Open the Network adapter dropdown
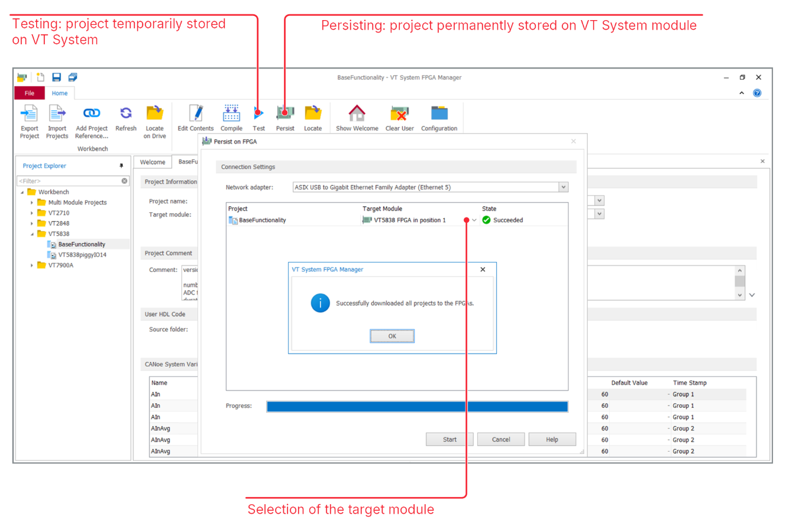The height and width of the screenshot is (532, 786). (x=563, y=187)
